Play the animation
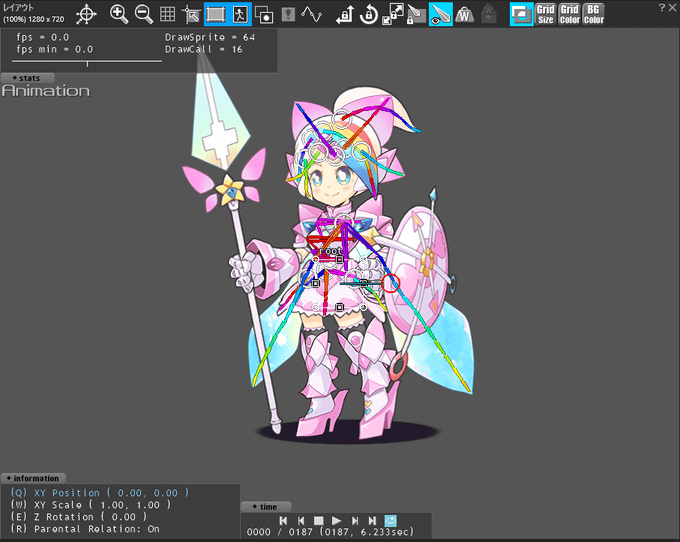Screen dimensions: 680x542 tap(336, 520)
